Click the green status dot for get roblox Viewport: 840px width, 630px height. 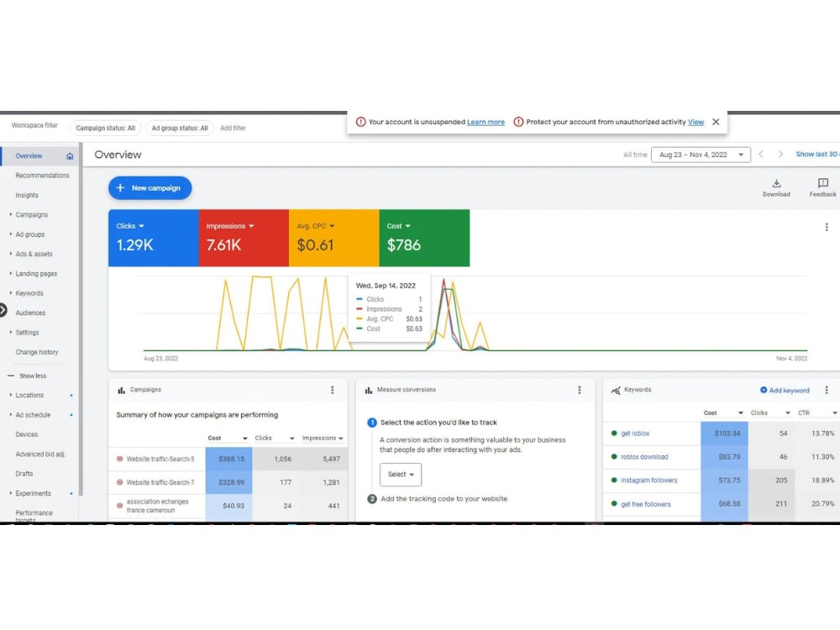pos(614,433)
